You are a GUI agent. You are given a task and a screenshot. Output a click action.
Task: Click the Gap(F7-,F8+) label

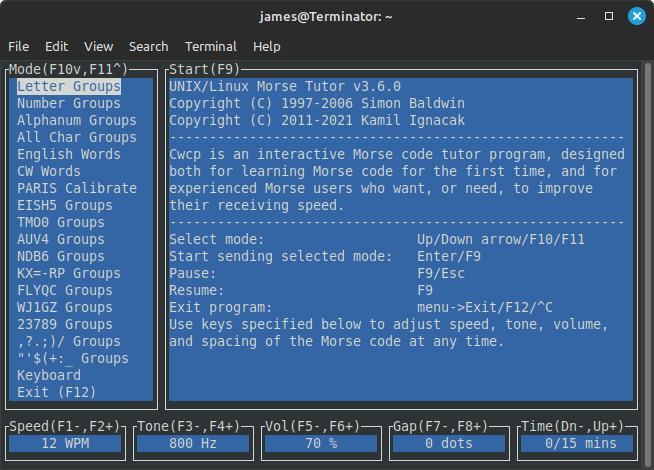pyautogui.click(x=441, y=427)
